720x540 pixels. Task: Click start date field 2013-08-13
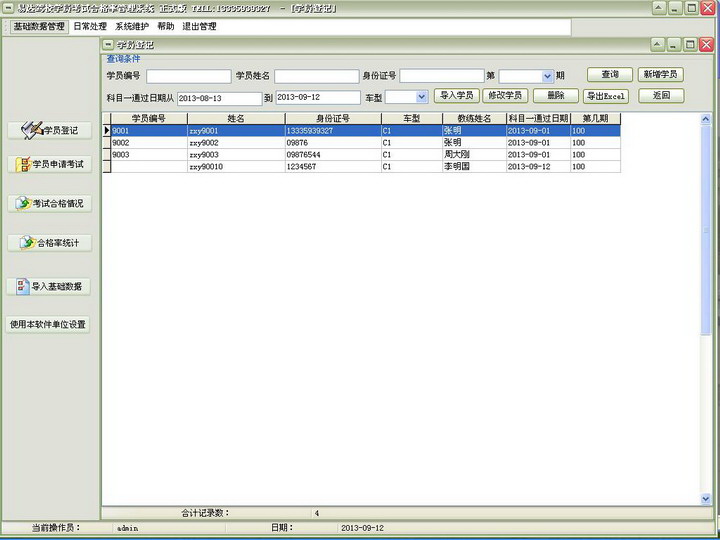pos(219,98)
